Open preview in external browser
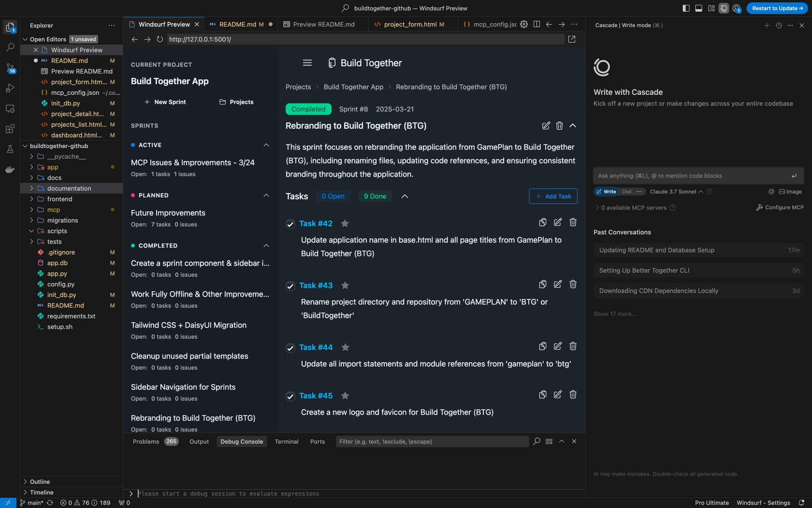This screenshot has width=812, height=508. click(x=572, y=39)
